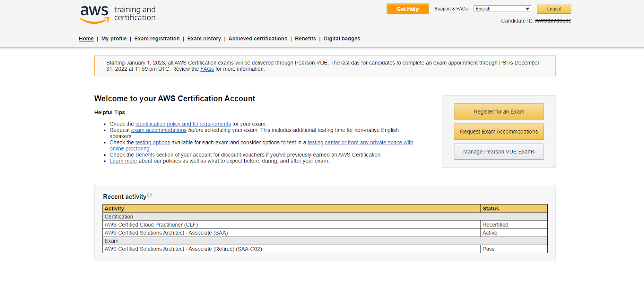This screenshot has height=307, width=644.
Task: Click the Recent activity heading
Action: pyautogui.click(x=125, y=197)
